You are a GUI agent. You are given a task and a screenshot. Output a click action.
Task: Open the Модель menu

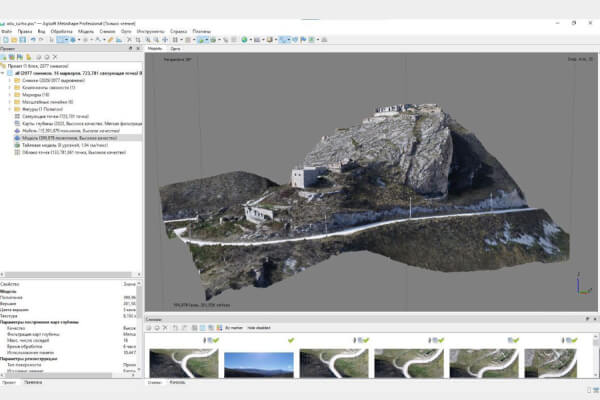86,31
